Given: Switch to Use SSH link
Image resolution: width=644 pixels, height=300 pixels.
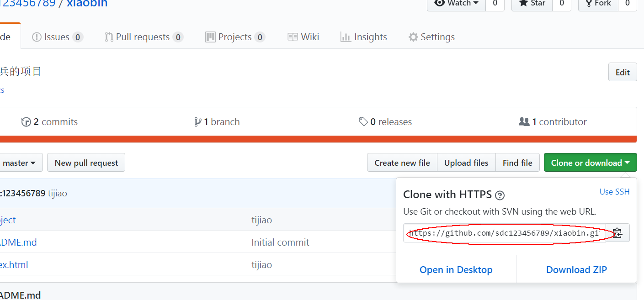Looking at the screenshot, I should [x=614, y=192].
